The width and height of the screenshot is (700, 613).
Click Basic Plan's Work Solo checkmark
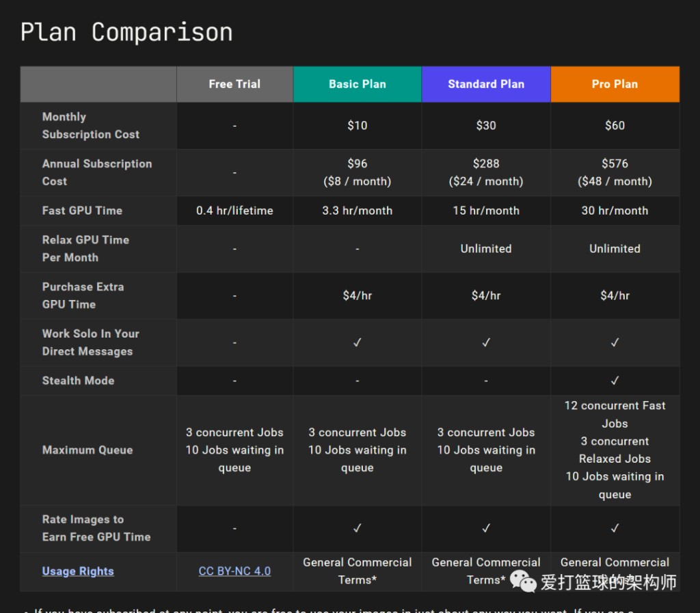(x=357, y=342)
